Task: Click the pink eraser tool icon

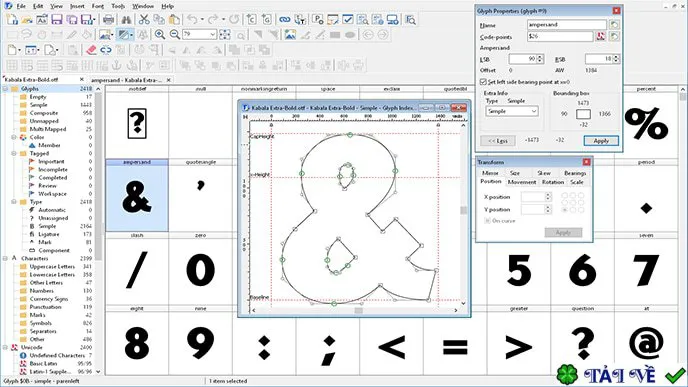Action: [91, 50]
